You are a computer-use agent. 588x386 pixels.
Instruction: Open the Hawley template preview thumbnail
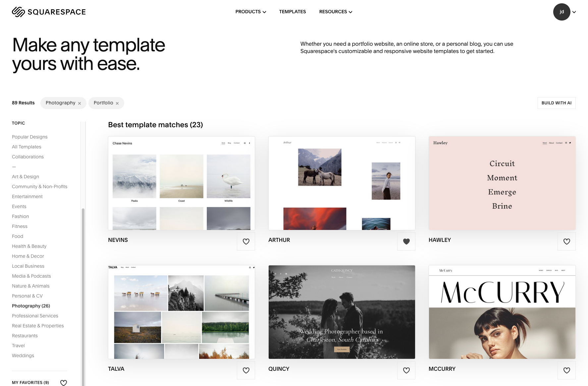point(502,183)
